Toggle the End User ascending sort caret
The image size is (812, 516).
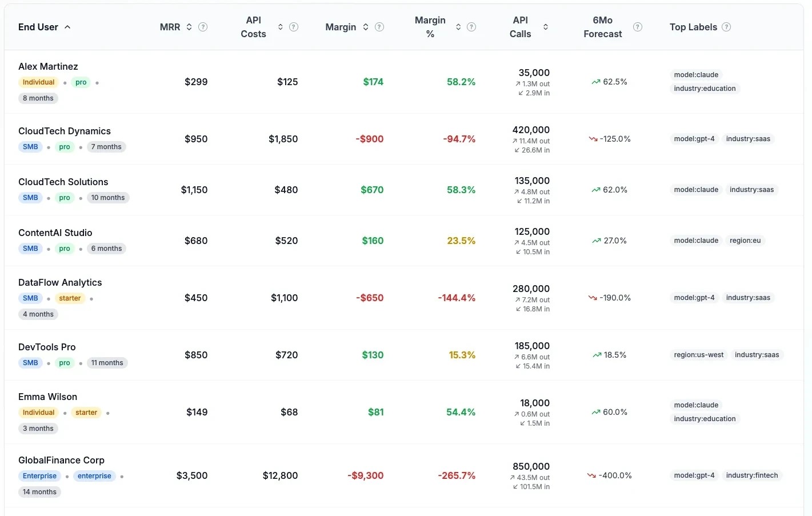[x=67, y=27]
